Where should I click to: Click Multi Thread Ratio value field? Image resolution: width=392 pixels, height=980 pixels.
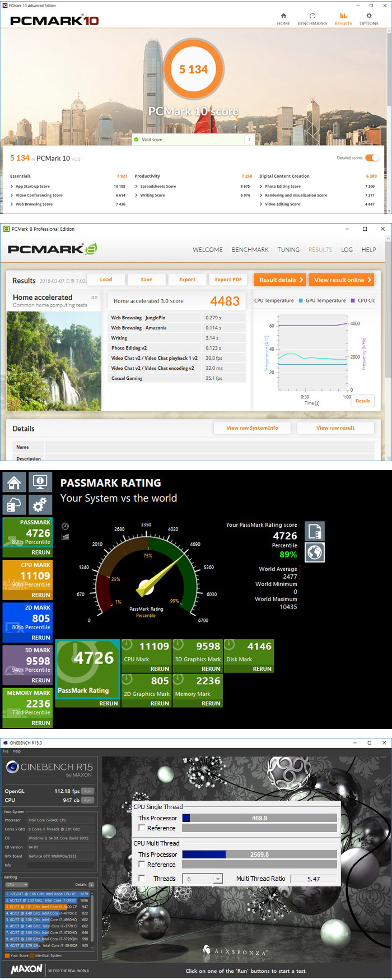pos(314,879)
